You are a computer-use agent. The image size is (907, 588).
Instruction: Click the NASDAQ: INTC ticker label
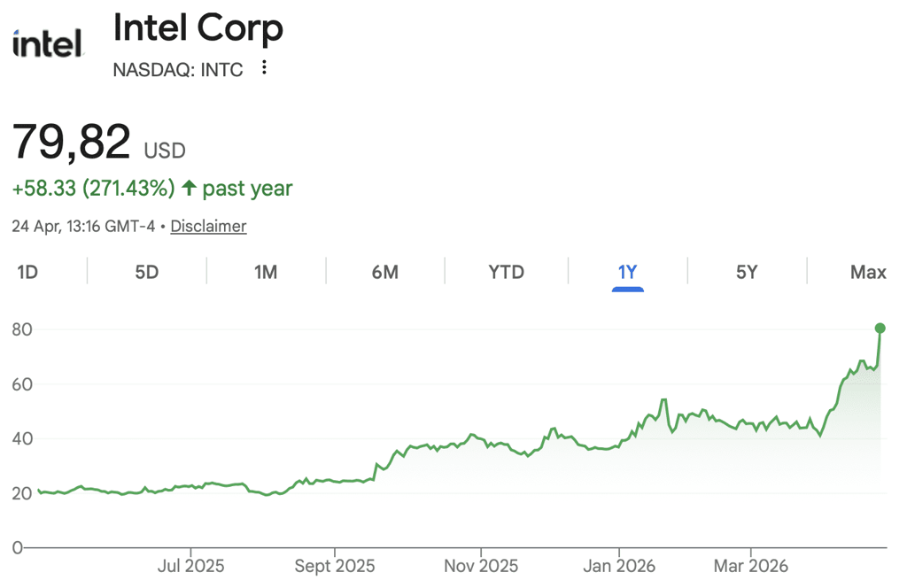click(x=177, y=70)
